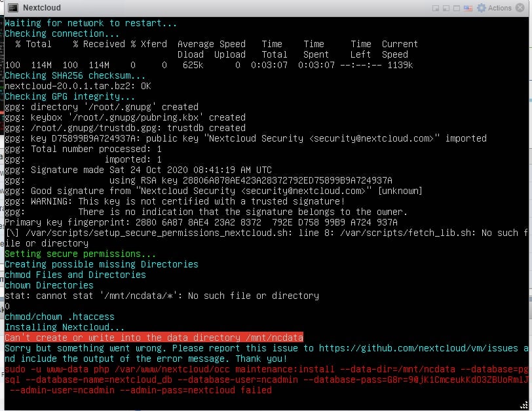Click the github.com/nextcloud/vm/issues URL text

point(419,348)
